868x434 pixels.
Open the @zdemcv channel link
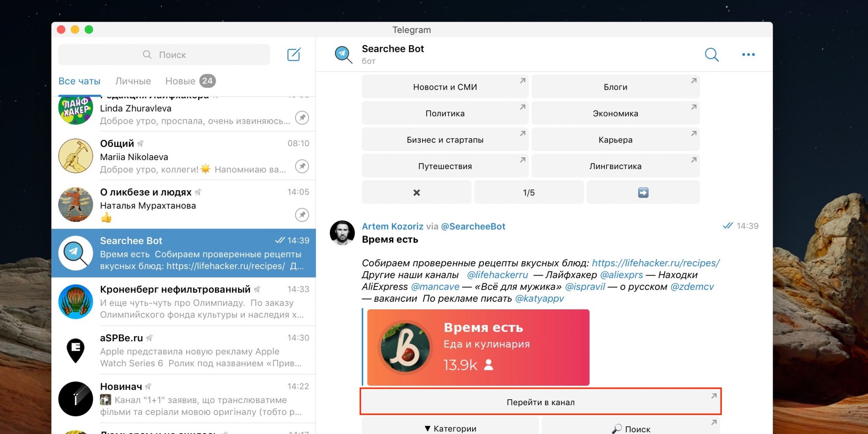[692, 287]
